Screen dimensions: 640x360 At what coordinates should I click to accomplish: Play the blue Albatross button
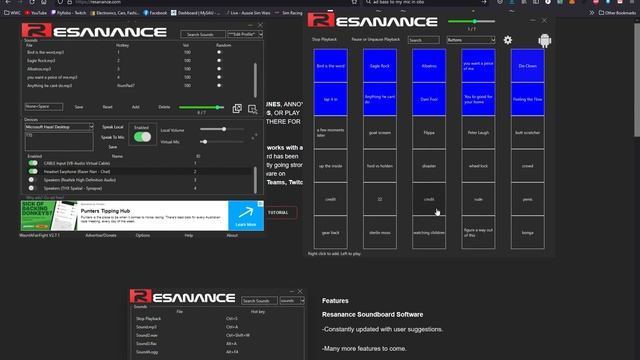tap(429, 66)
